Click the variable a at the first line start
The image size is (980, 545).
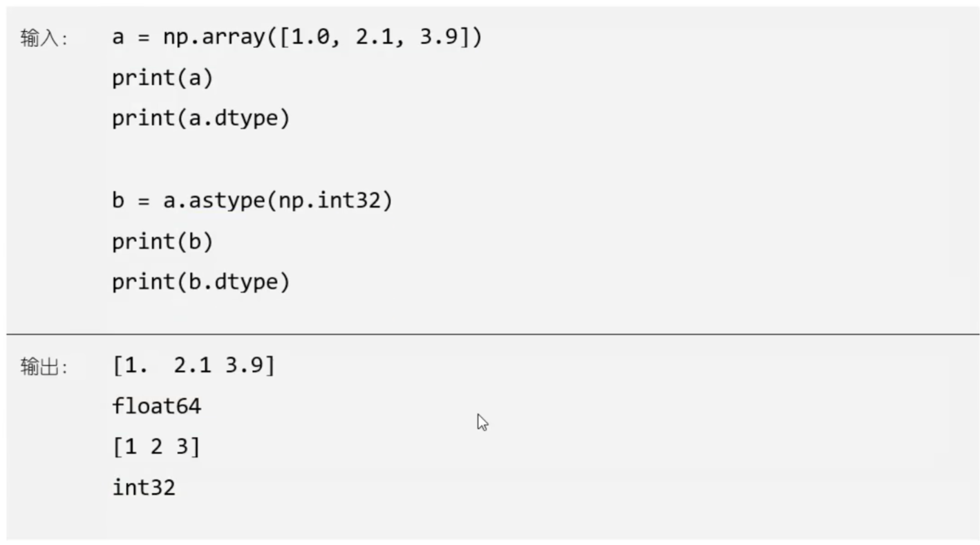[x=118, y=37]
